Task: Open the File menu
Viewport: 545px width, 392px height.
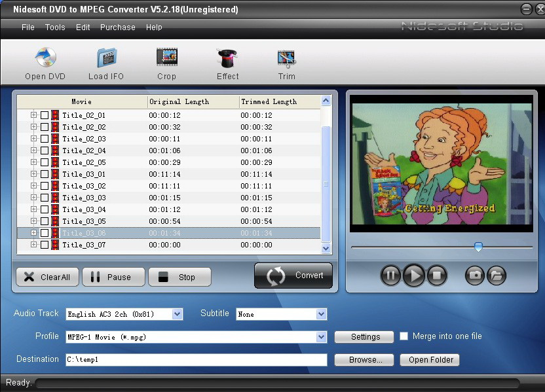Action: coord(28,27)
